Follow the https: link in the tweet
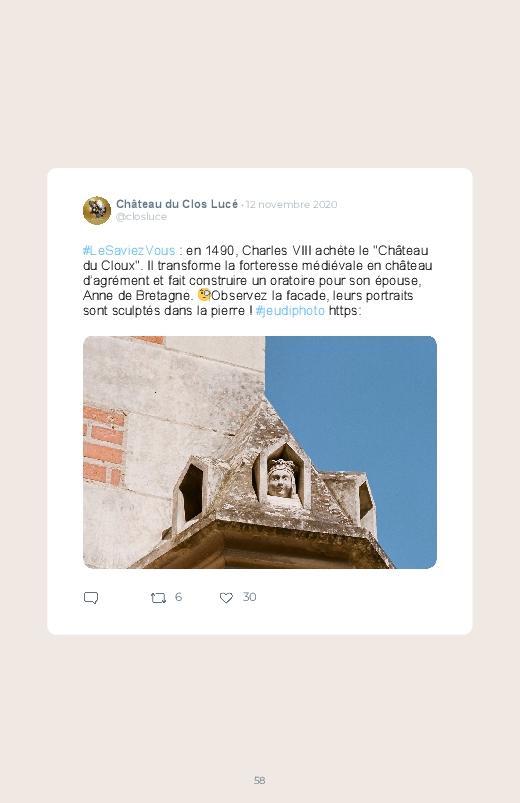 345,310
